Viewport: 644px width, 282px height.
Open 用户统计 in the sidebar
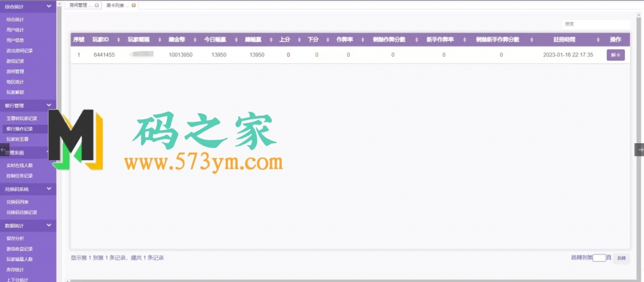(x=15, y=30)
